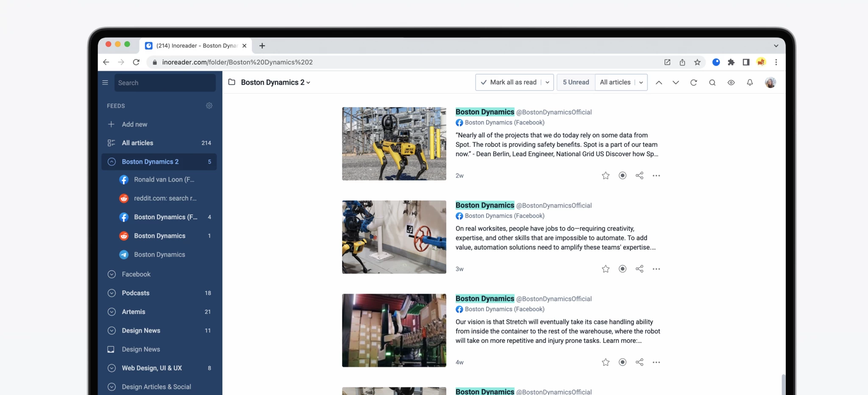Click the Mark all as read checkmark

484,82
